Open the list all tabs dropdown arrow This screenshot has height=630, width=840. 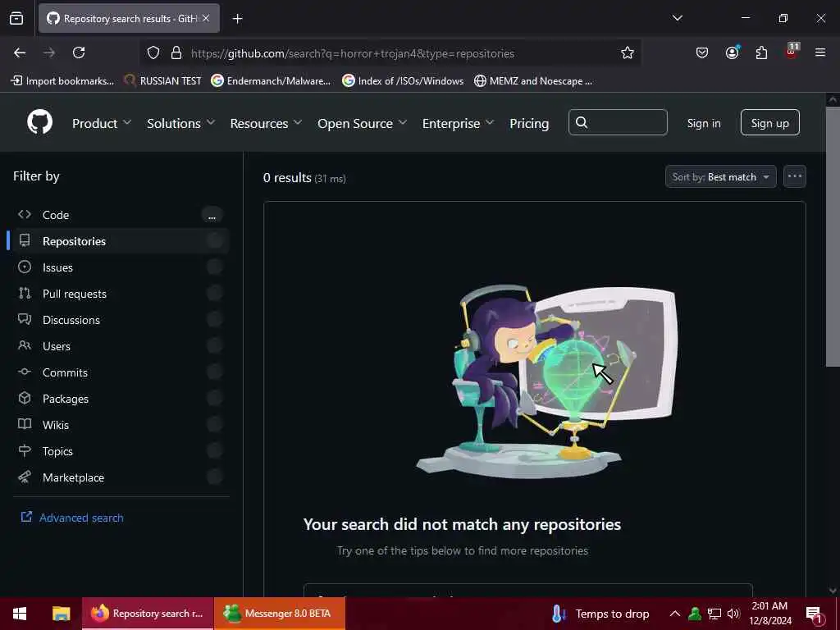677,18
